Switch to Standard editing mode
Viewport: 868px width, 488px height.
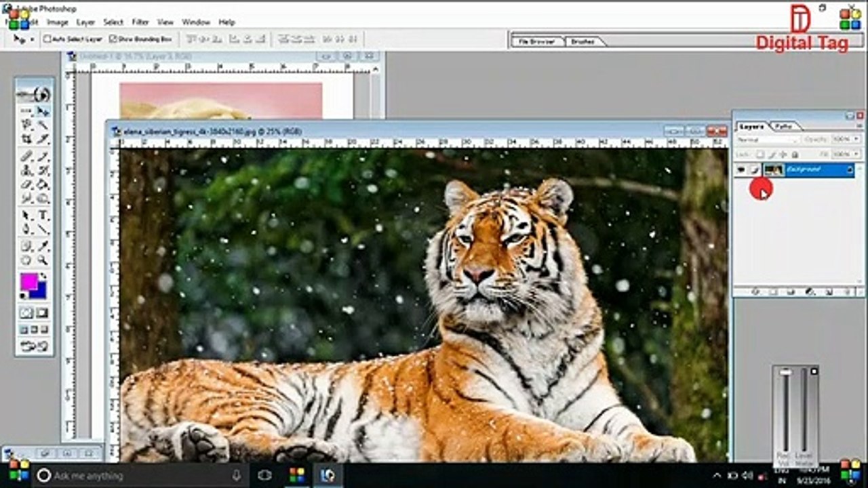coord(26,313)
